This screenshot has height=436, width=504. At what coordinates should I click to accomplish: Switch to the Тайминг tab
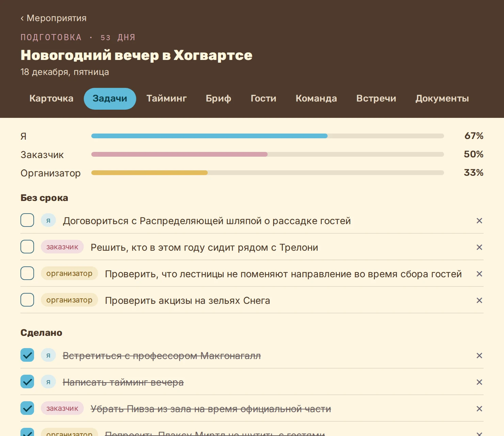(167, 98)
